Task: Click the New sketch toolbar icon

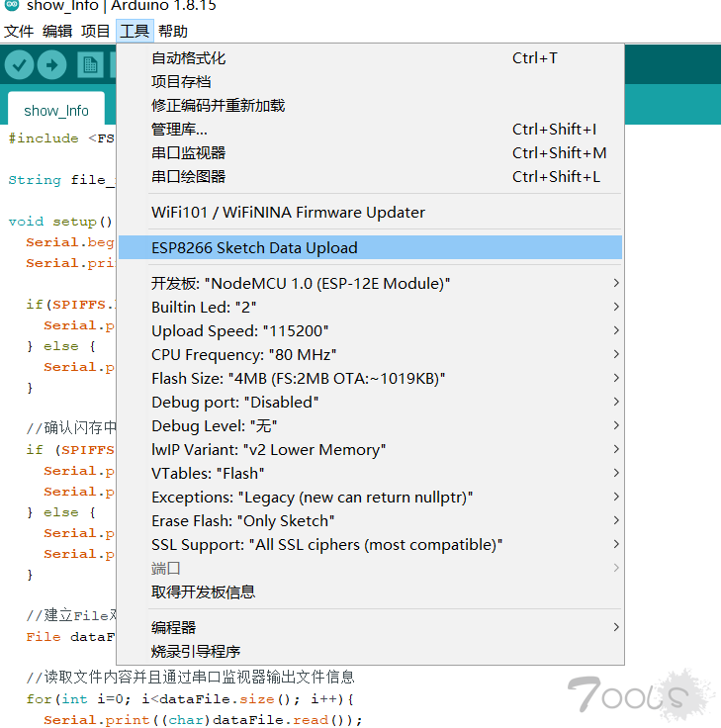Action: click(90, 64)
